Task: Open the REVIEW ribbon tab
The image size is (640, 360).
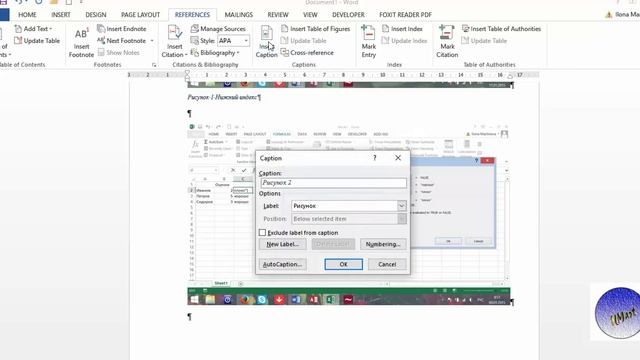Action: click(278, 15)
